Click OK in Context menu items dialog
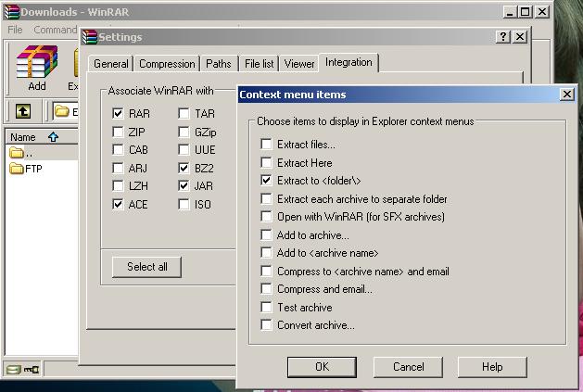This screenshot has height=392, width=583. [322, 367]
